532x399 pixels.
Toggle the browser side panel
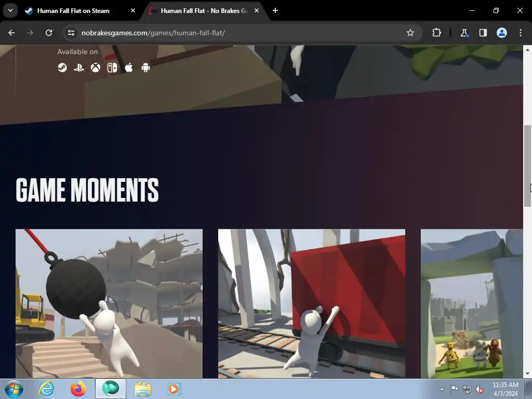click(x=483, y=33)
